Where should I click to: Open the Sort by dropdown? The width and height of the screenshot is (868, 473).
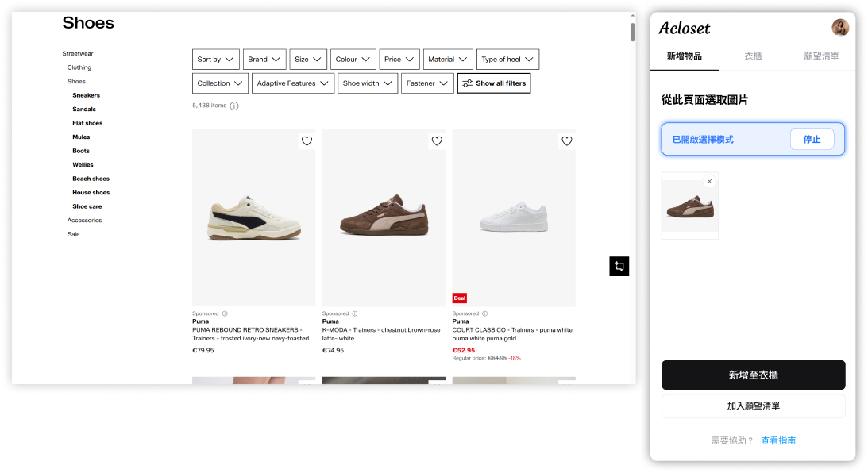click(x=216, y=60)
